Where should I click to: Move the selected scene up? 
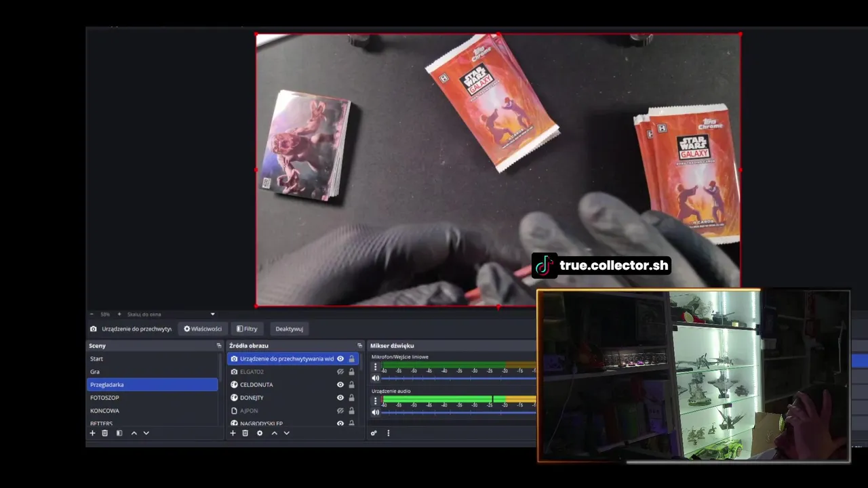coord(134,433)
